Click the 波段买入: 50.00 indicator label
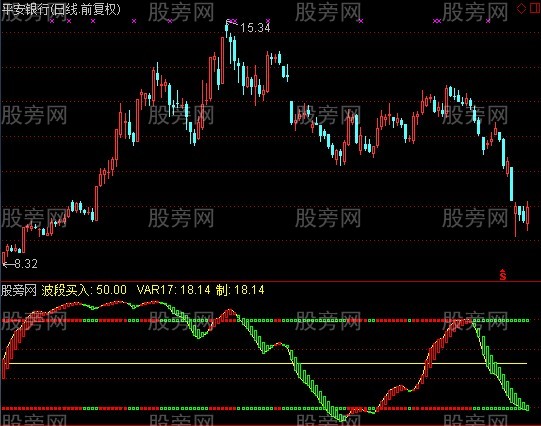 [84, 290]
